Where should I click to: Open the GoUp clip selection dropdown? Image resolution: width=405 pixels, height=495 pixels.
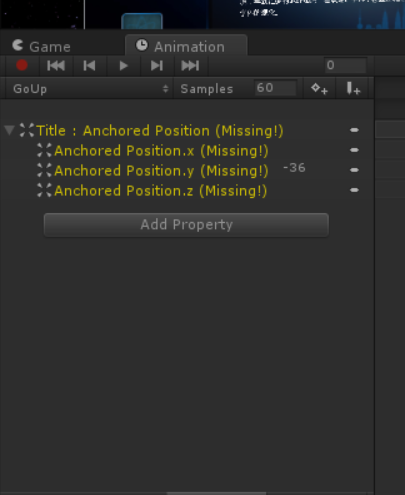point(90,89)
